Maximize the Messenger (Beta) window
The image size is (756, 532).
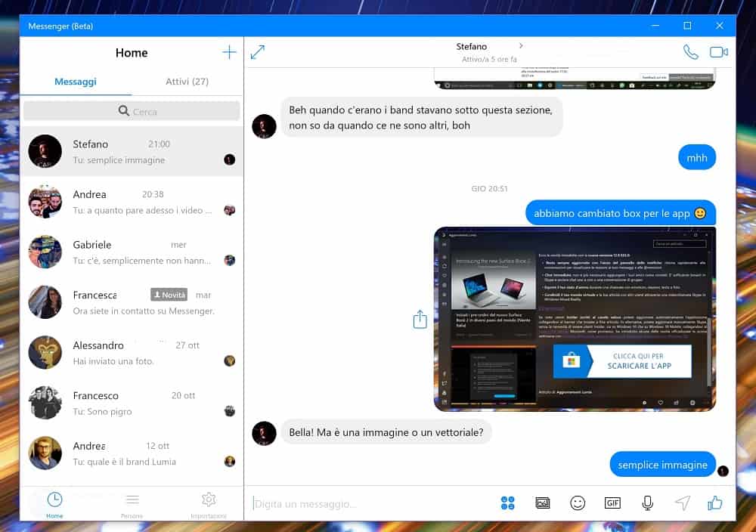687,26
